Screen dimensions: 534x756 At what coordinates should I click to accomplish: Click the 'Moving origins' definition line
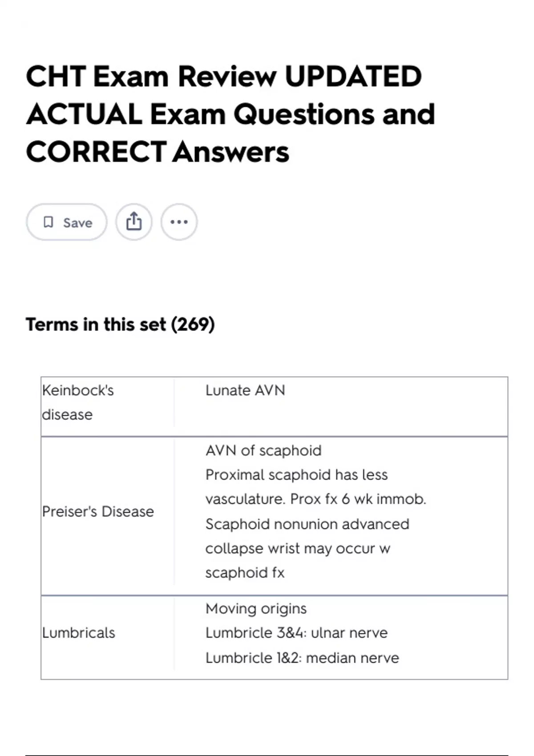(x=256, y=608)
